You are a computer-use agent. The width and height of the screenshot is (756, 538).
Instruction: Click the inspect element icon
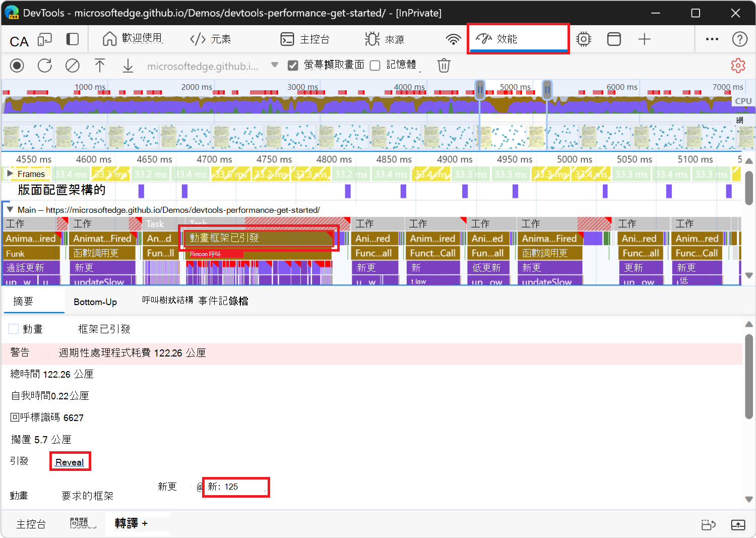pos(19,40)
